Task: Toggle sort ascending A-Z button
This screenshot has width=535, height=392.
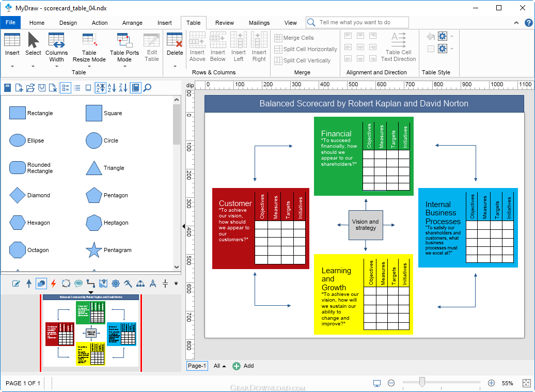Action: coord(112,88)
